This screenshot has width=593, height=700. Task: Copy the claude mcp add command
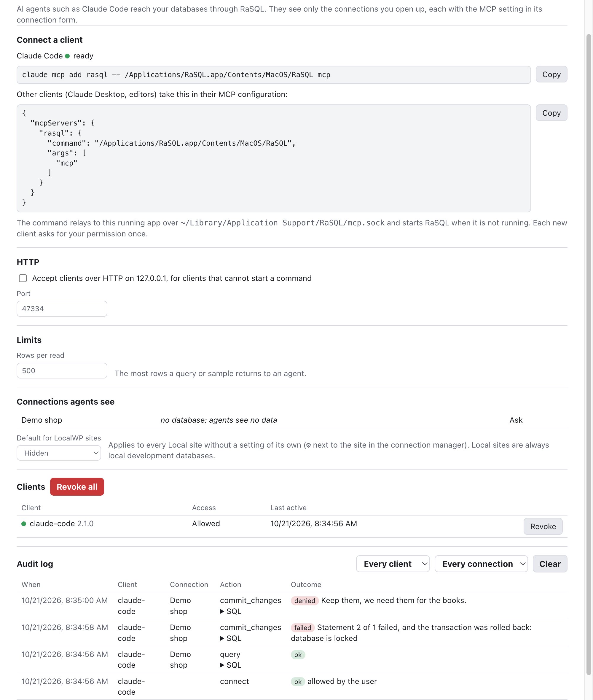click(551, 74)
